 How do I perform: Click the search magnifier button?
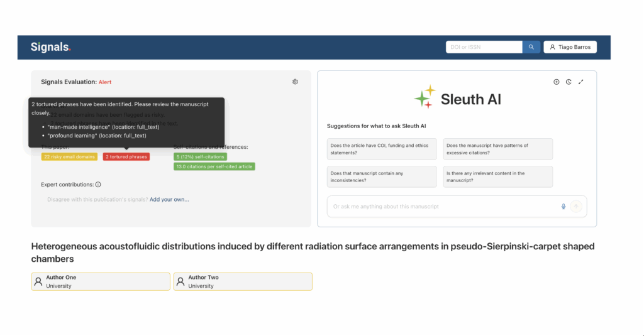[x=531, y=47]
